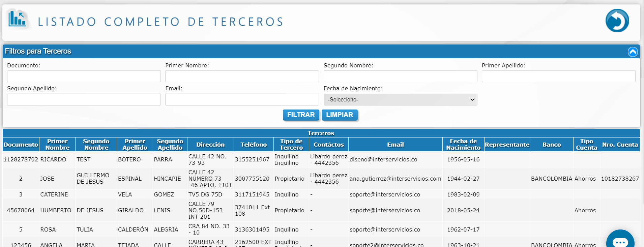Select the Banco column header
This screenshot has width=644, height=247.
click(x=551, y=145)
